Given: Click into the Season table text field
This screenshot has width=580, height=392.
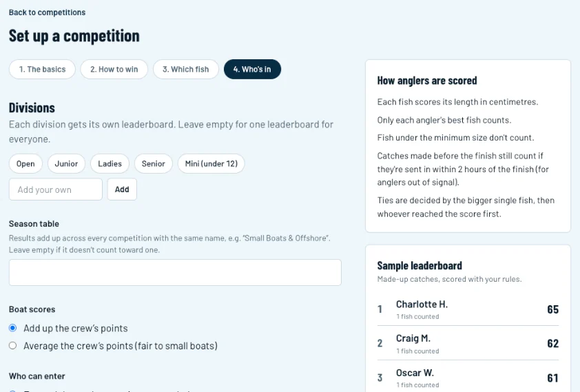Looking at the screenshot, I should point(175,272).
